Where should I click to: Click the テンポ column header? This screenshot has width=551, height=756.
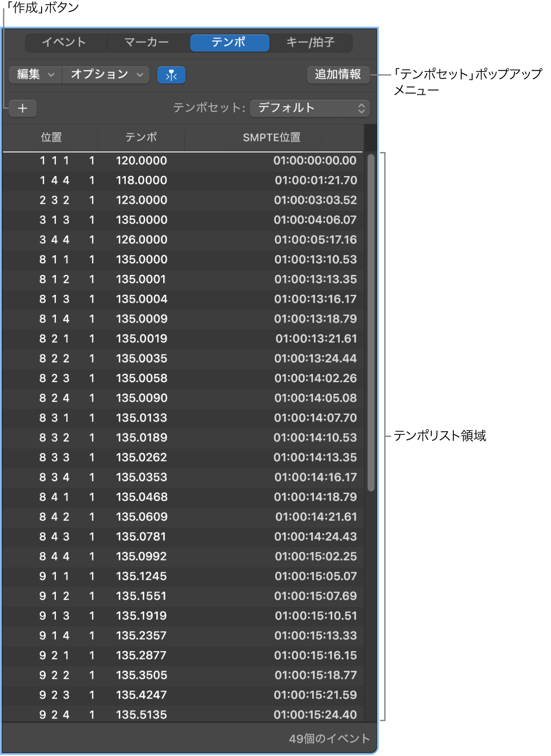(x=141, y=137)
